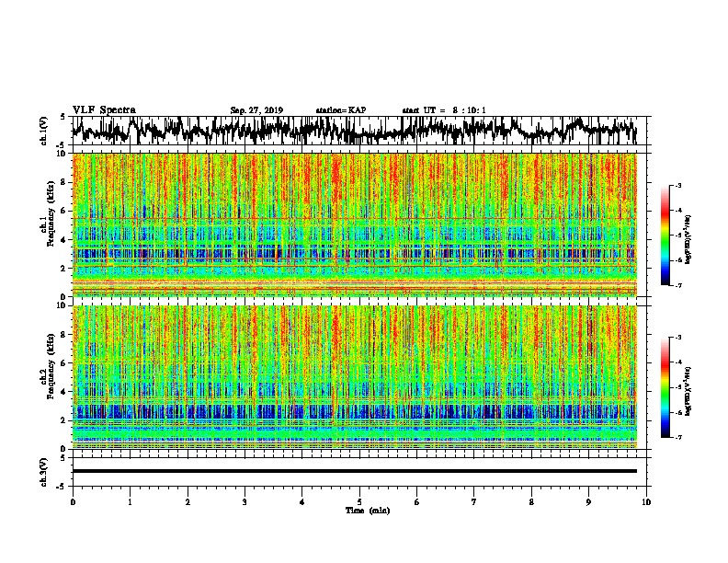Click the "VLF Spectra" plot title

104,110
